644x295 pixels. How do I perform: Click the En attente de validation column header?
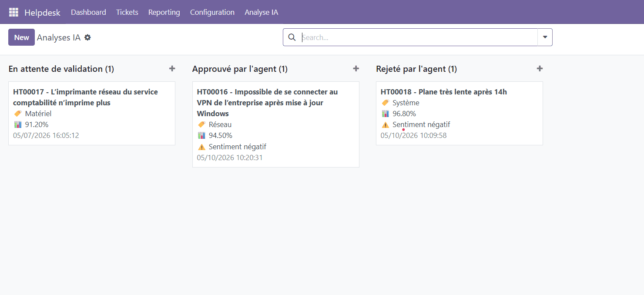tap(61, 69)
